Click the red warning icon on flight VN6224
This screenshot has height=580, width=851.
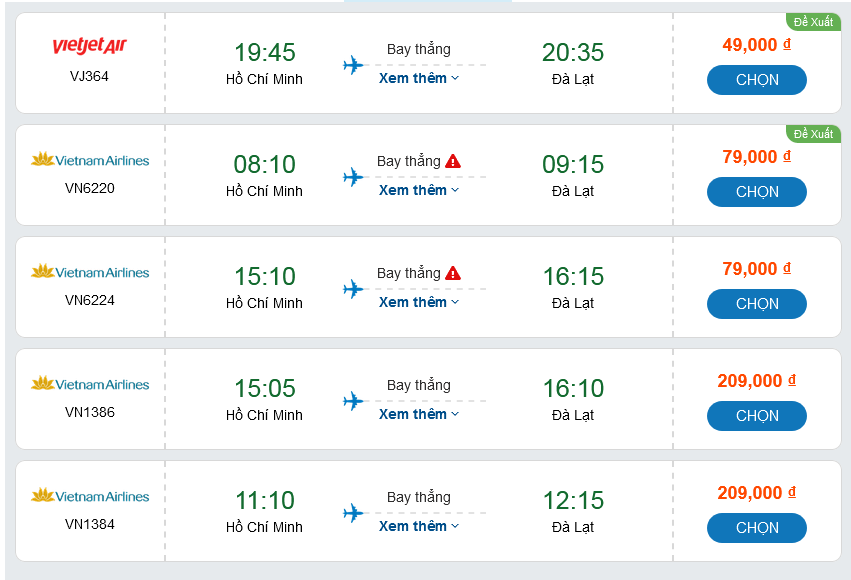(x=453, y=273)
